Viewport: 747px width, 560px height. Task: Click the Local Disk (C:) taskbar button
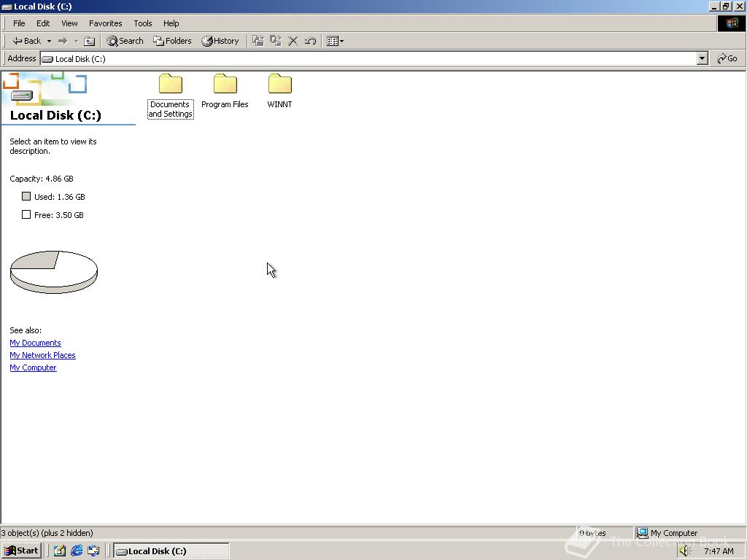(x=171, y=551)
